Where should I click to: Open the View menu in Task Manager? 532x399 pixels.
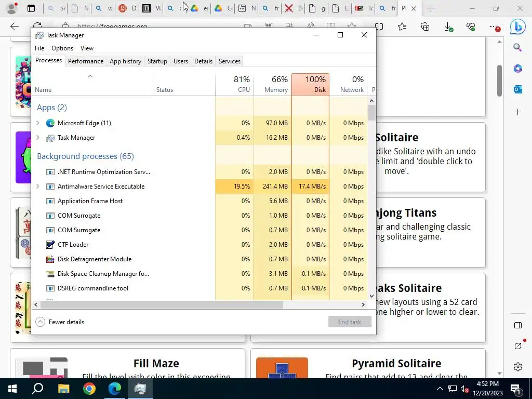(x=87, y=48)
